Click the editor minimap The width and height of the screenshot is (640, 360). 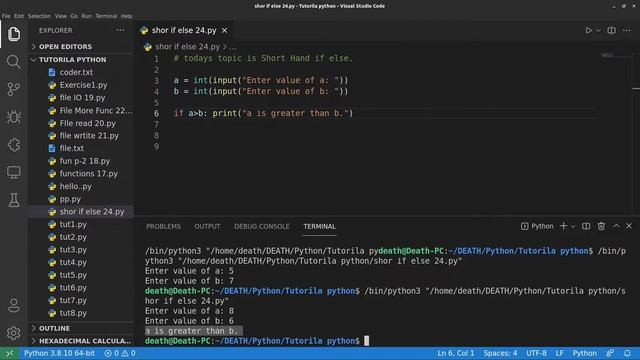[x=607, y=55]
